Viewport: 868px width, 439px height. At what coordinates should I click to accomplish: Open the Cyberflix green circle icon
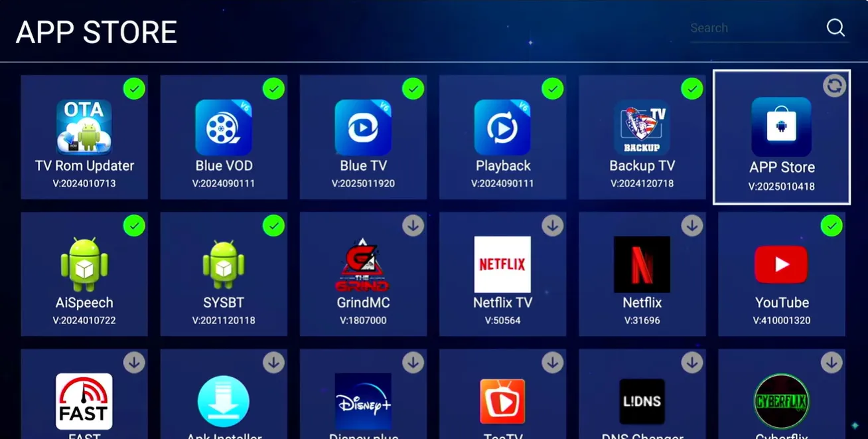coord(781,401)
